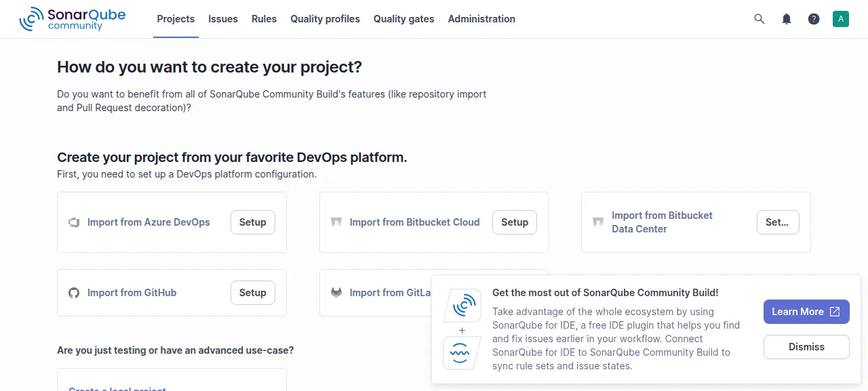Click the partially hidden 'Import from GitLab' label
This screenshot has width=868, height=391.
tap(390, 293)
